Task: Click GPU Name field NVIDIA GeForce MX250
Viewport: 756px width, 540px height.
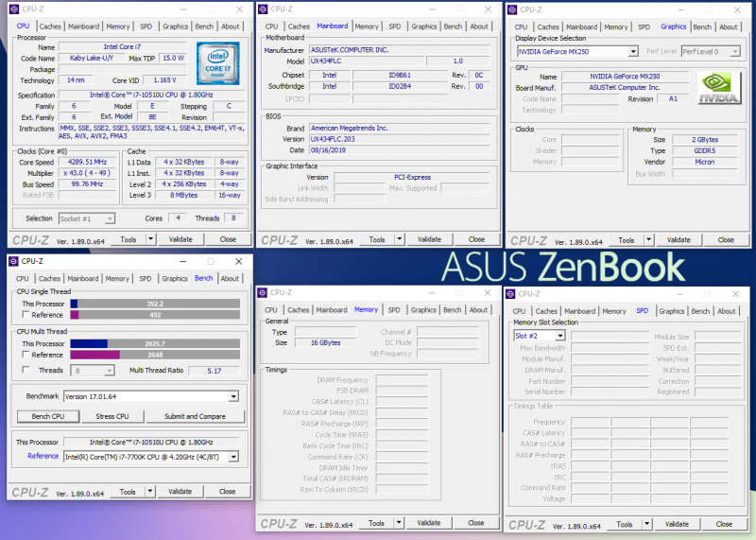Action: click(625, 77)
